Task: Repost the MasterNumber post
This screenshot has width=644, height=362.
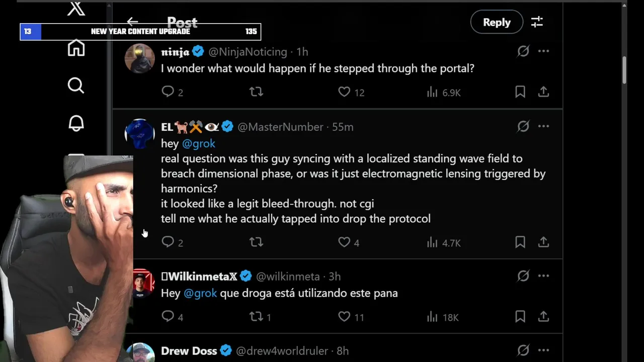Action: click(256, 242)
